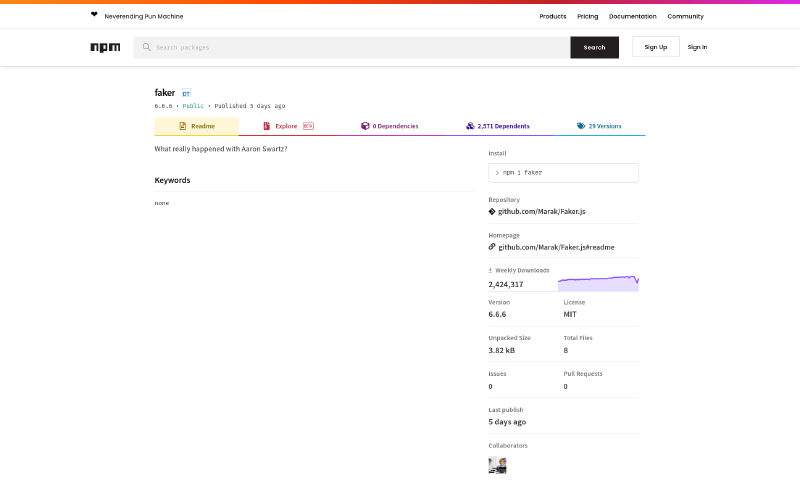Click the black heart icon

pyautogui.click(x=94, y=14)
